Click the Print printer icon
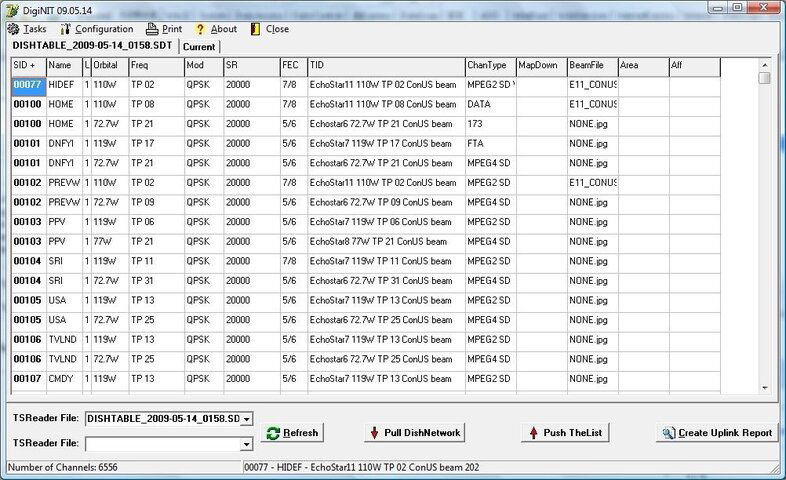The width and height of the screenshot is (786, 480). pyautogui.click(x=152, y=29)
